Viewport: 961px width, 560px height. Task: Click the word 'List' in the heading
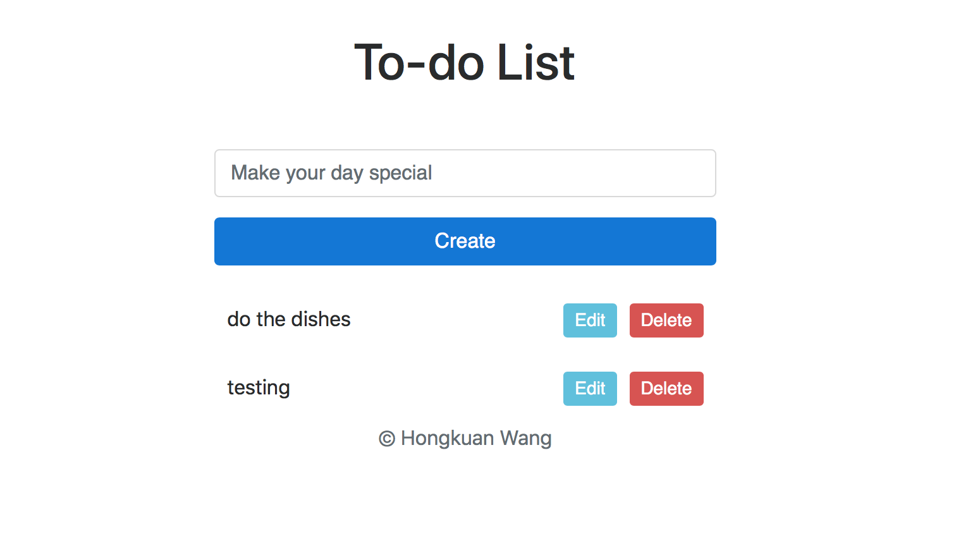pos(536,62)
